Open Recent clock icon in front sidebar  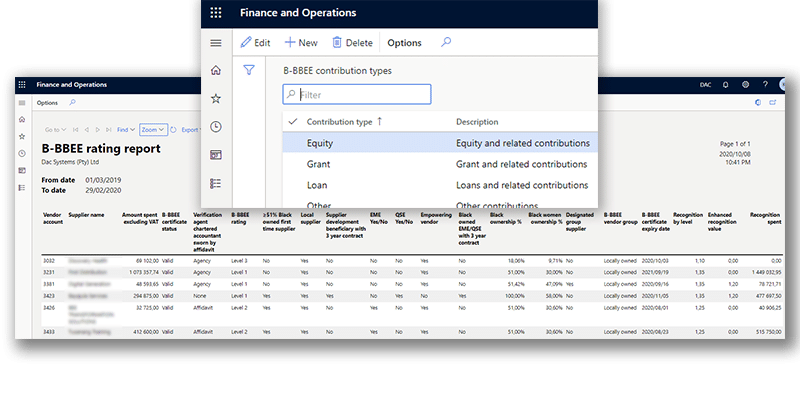pos(216,127)
